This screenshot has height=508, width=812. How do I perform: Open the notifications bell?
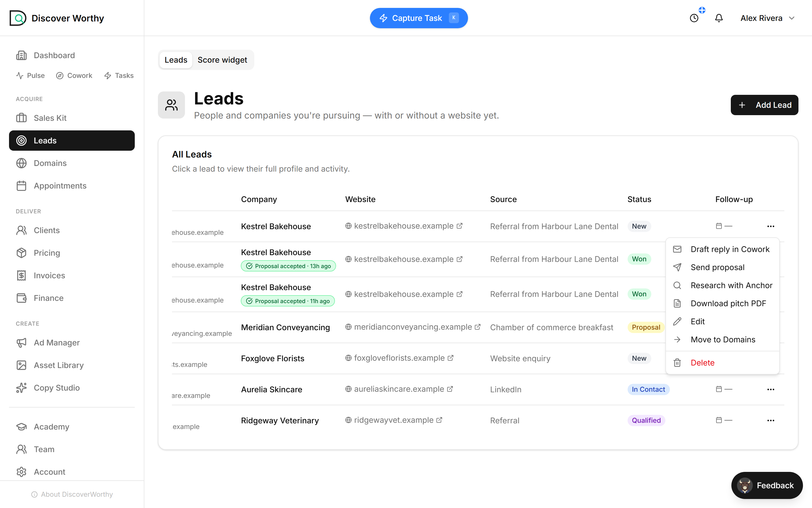click(x=719, y=18)
